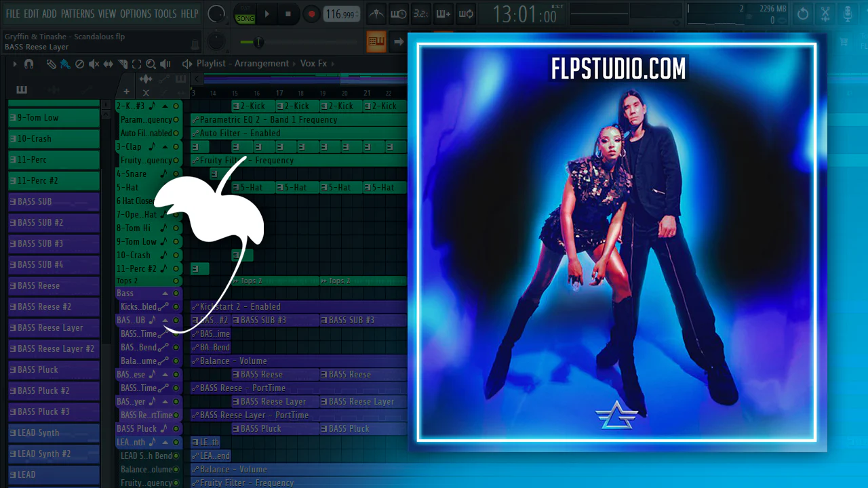Select the Paint brush tool

(x=65, y=64)
